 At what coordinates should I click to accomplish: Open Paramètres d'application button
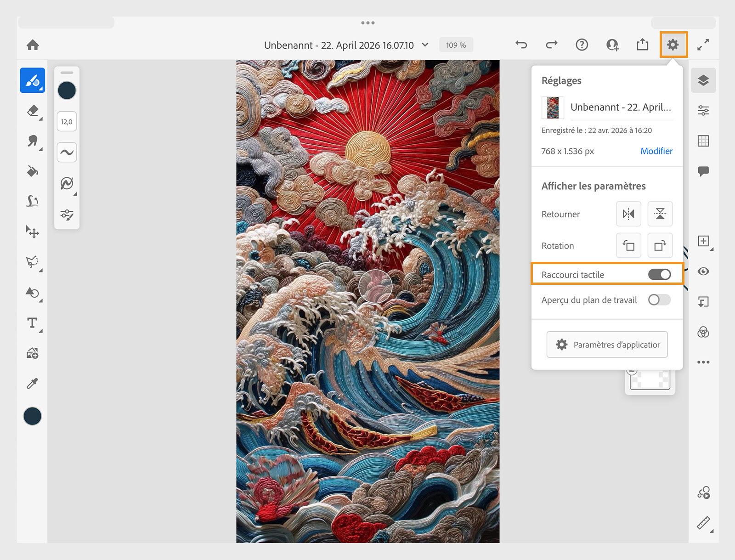pyautogui.click(x=607, y=345)
